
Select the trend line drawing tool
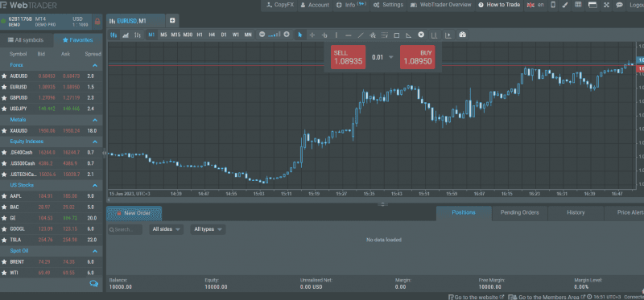pyautogui.click(x=361, y=35)
